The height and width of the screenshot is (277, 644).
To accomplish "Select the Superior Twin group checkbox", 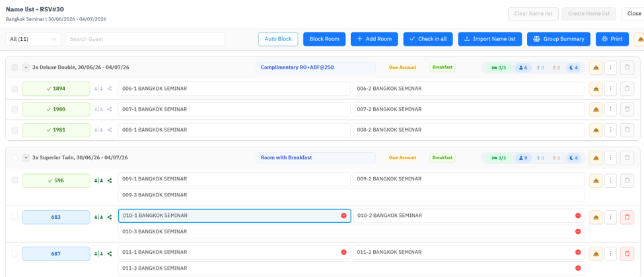I will (x=15, y=158).
